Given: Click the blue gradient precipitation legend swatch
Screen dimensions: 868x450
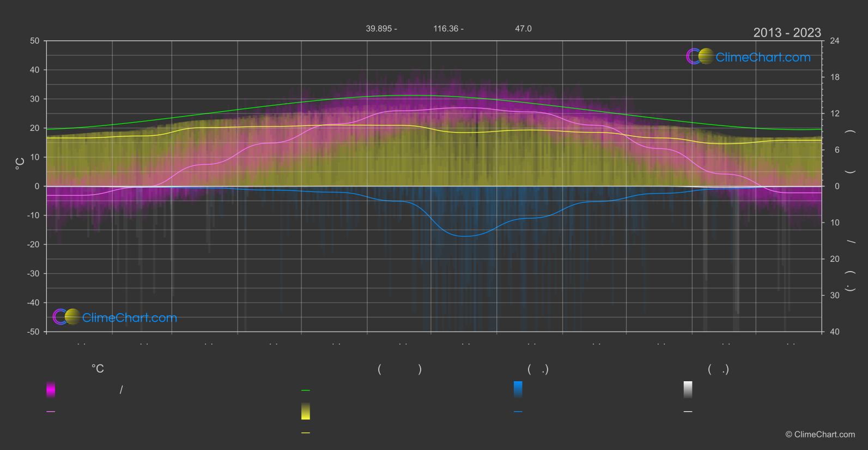Looking at the screenshot, I should (x=518, y=389).
